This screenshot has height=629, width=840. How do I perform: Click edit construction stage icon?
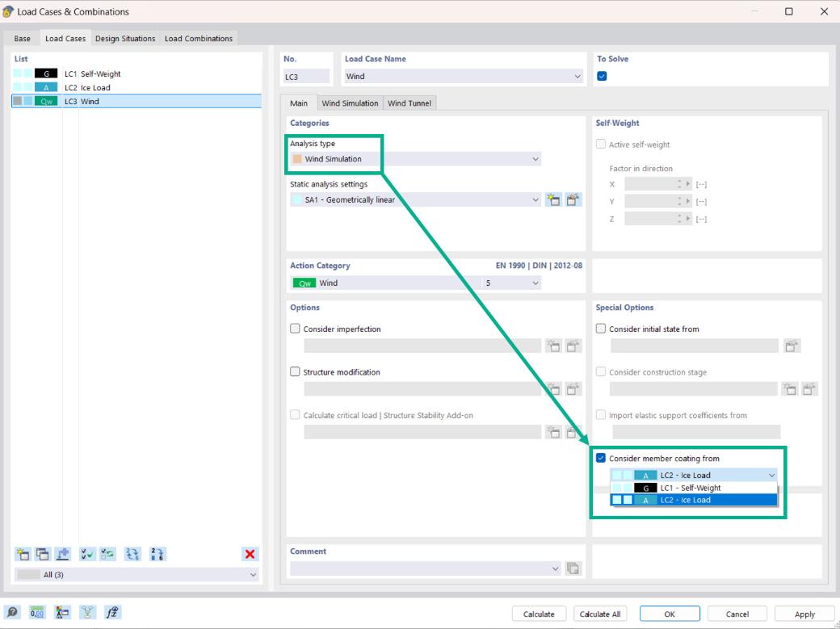809,389
